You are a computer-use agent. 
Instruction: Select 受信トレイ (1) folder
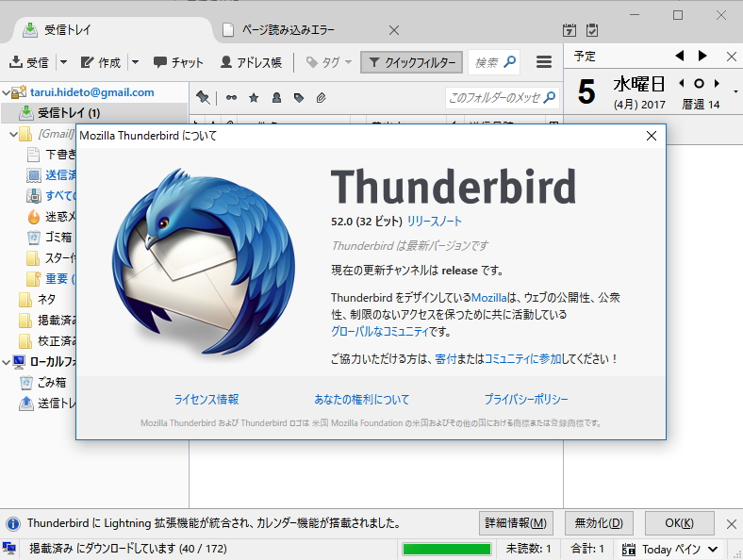click(x=69, y=113)
